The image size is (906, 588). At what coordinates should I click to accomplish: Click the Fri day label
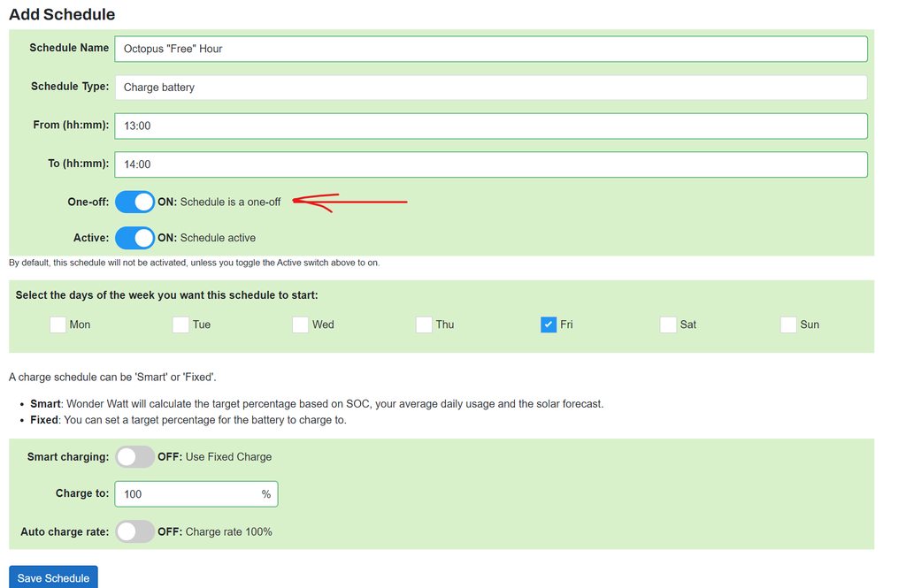pos(566,325)
